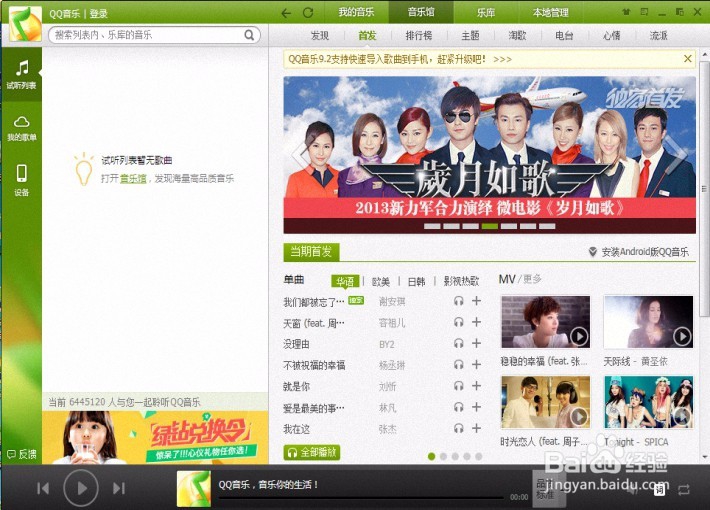Switch to the 心情 sub-tab
710x510 pixels.
pyautogui.click(x=611, y=35)
